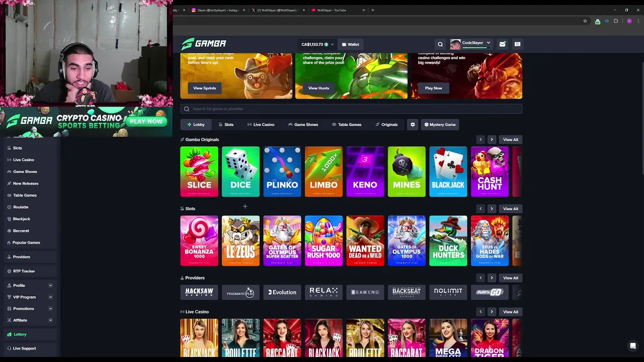Switch to the Live Casino tab

(x=261, y=125)
